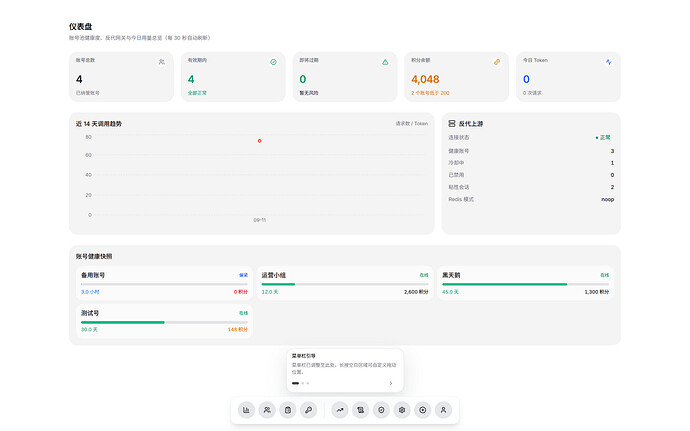
Task: Select the orange 4,048 points balance card
Action: tap(456, 77)
